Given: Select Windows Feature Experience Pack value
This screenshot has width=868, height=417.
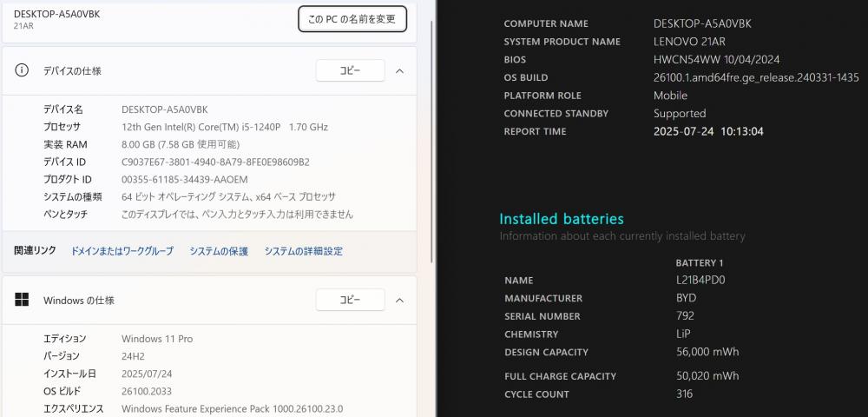Looking at the screenshot, I should 232,408.
